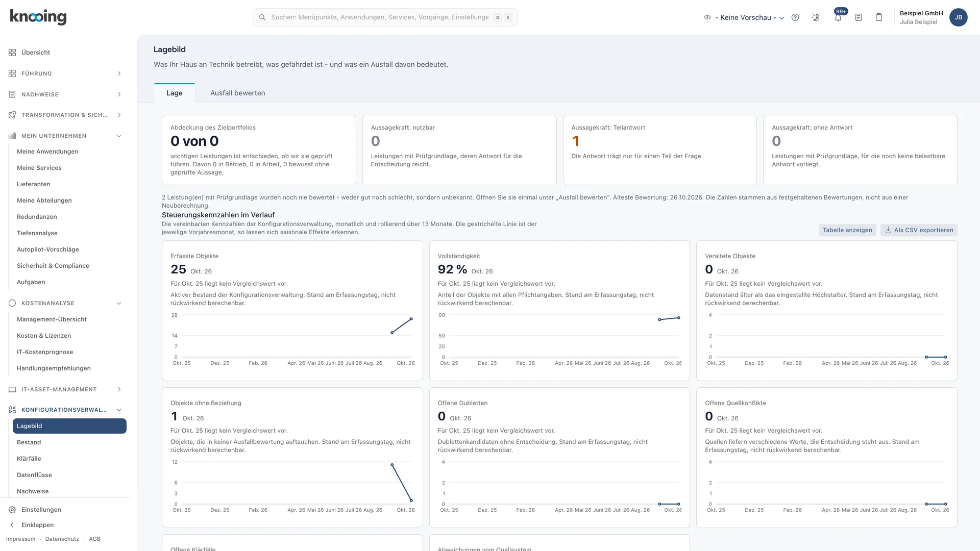Toggle the dark mode moon icon
The width and height of the screenshot is (980, 551).
pos(816,17)
